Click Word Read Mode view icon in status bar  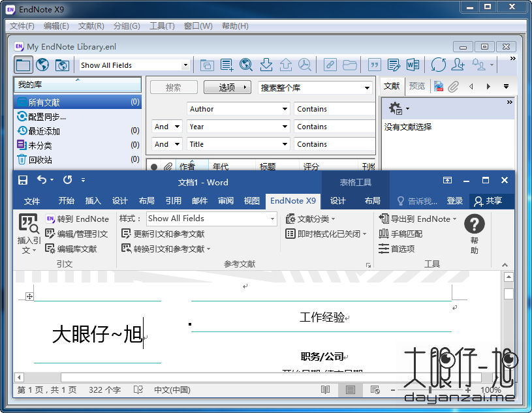tap(325, 390)
